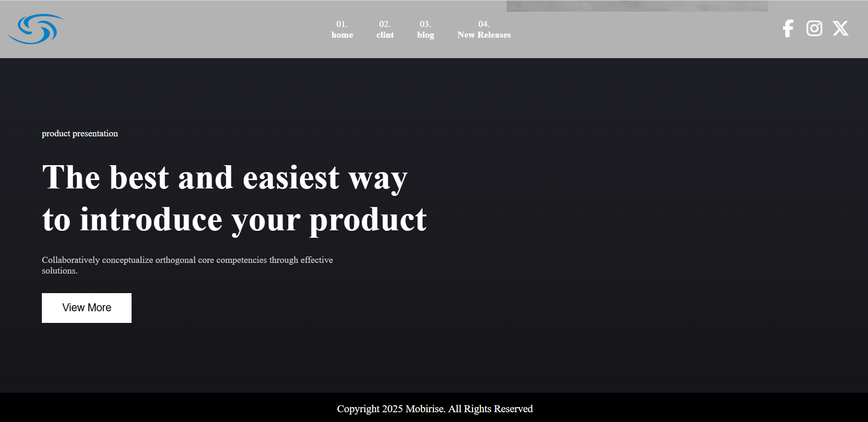Click the View More button
The height and width of the screenshot is (422, 868).
click(x=86, y=308)
